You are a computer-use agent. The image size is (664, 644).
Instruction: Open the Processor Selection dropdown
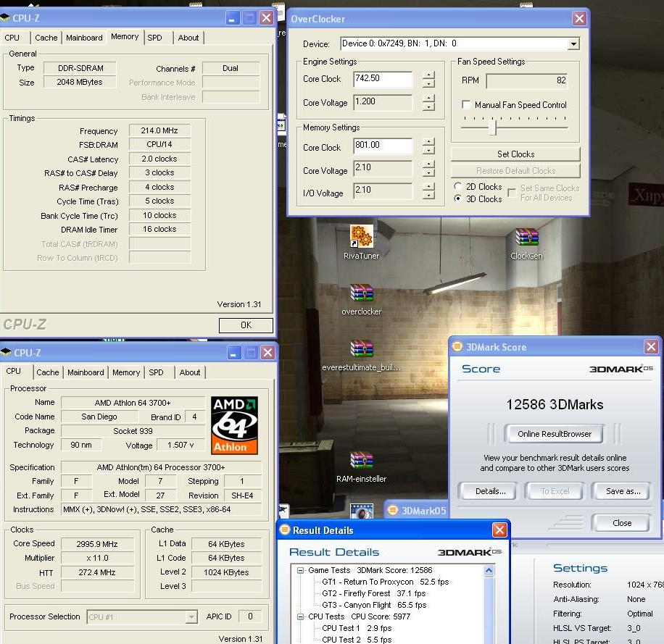click(191, 617)
